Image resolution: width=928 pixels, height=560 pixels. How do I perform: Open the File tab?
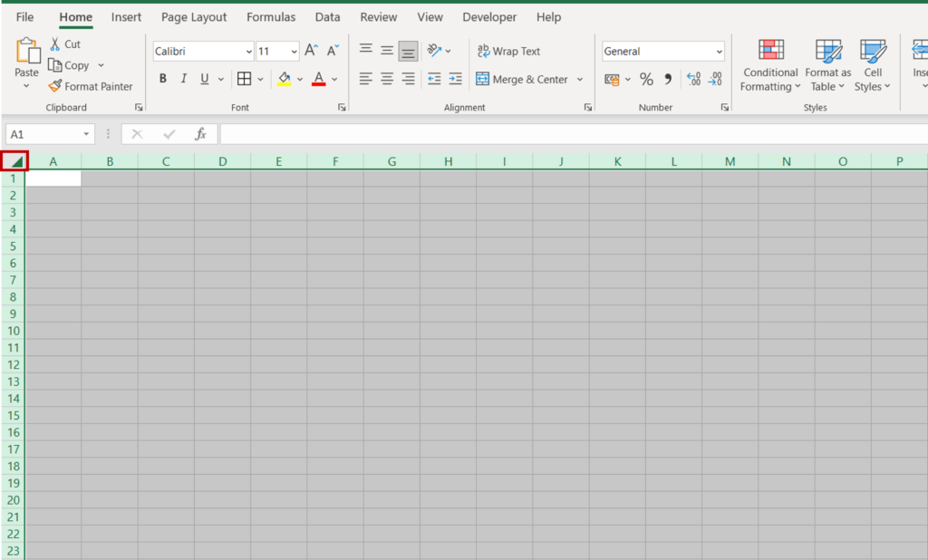coord(24,17)
